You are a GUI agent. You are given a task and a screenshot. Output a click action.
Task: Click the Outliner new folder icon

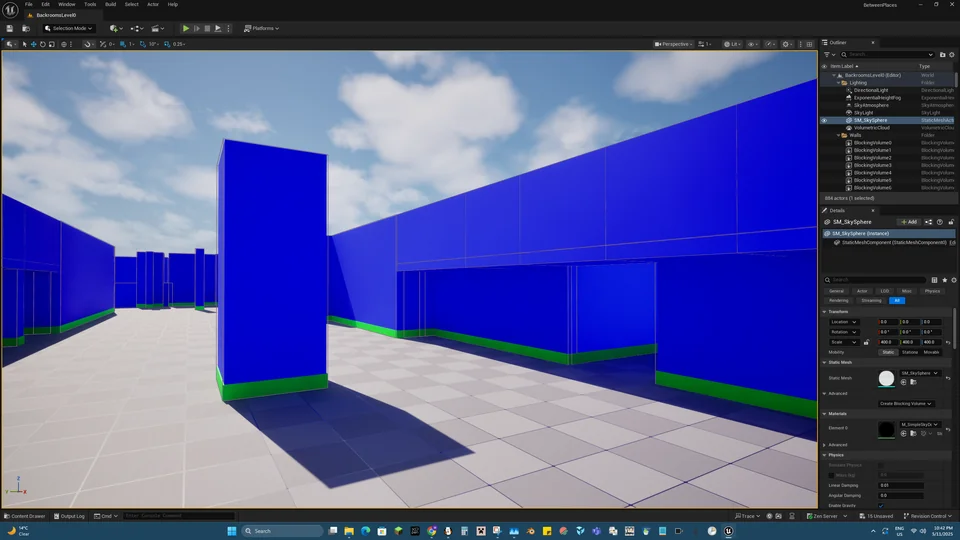click(942, 54)
